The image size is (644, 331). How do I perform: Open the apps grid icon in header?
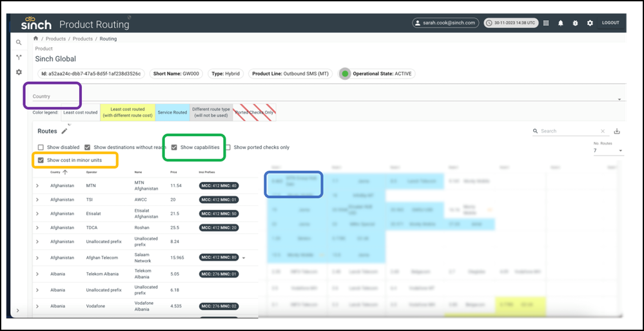coord(546,23)
